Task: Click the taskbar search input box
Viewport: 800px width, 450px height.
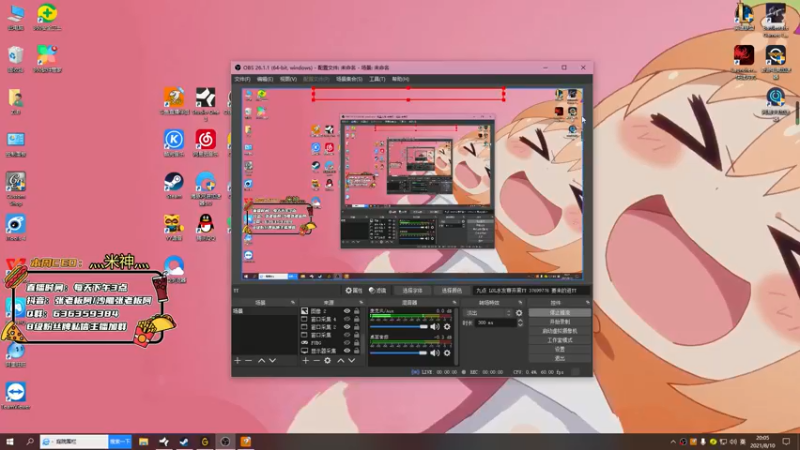Action: (x=74, y=441)
